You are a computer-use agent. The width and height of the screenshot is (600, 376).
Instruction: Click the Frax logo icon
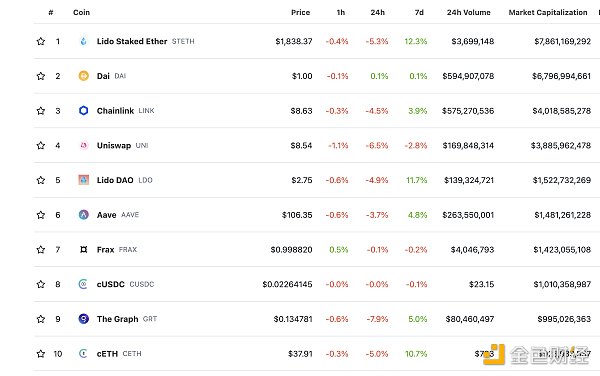pyautogui.click(x=83, y=249)
